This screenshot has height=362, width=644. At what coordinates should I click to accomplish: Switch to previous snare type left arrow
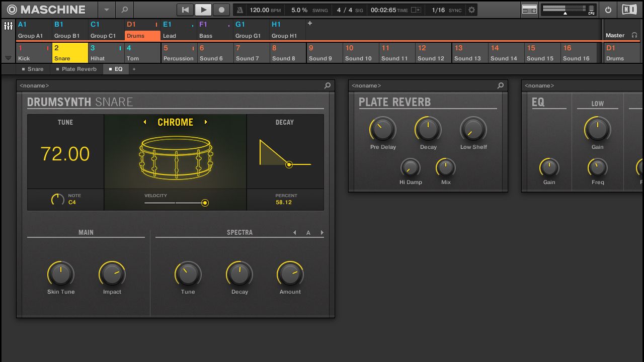tap(145, 122)
